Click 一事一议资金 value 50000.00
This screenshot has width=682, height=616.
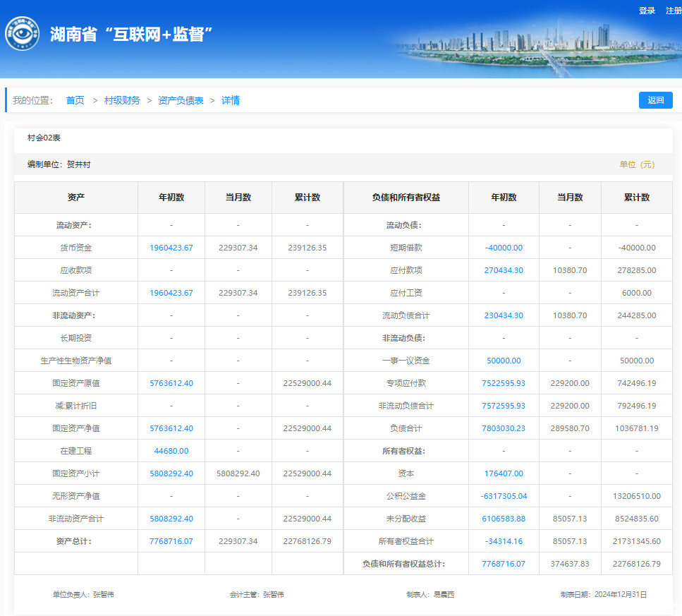504,361
